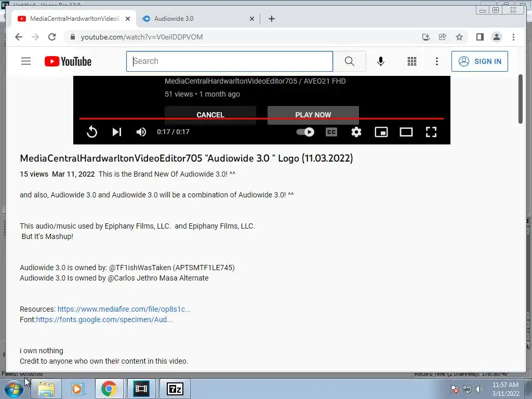Open the YouTube hamburger guide menu

click(26, 61)
